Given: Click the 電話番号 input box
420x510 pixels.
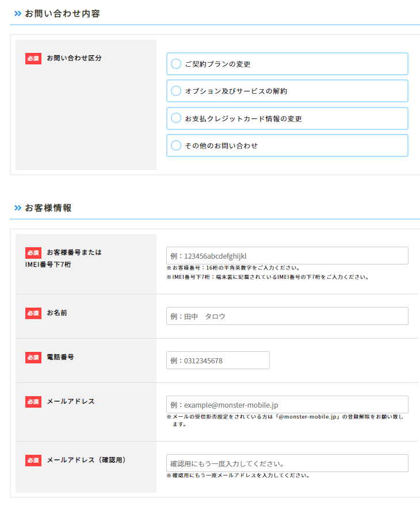Looking at the screenshot, I should click(217, 361).
